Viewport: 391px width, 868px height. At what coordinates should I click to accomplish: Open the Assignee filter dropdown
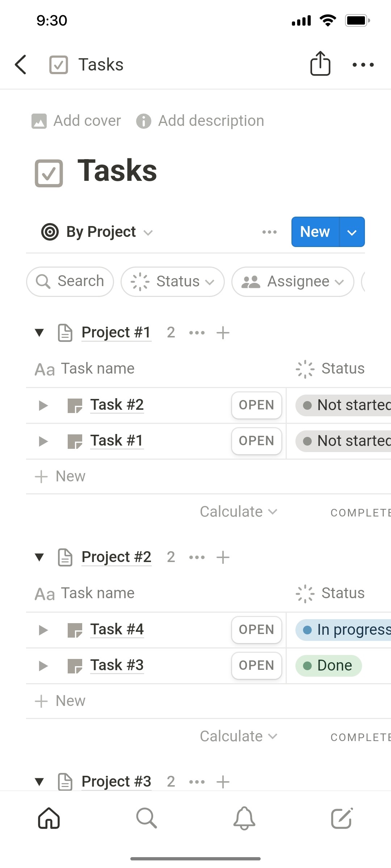click(x=292, y=281)
